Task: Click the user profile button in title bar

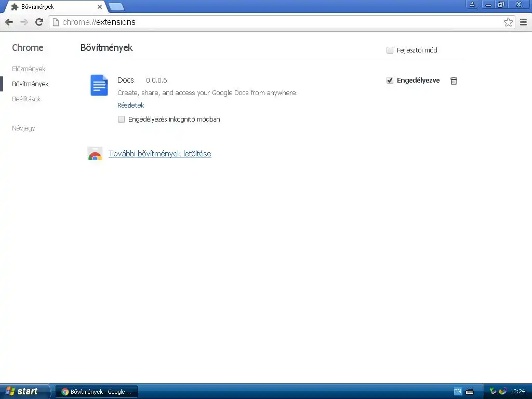Action: (472, 4)
